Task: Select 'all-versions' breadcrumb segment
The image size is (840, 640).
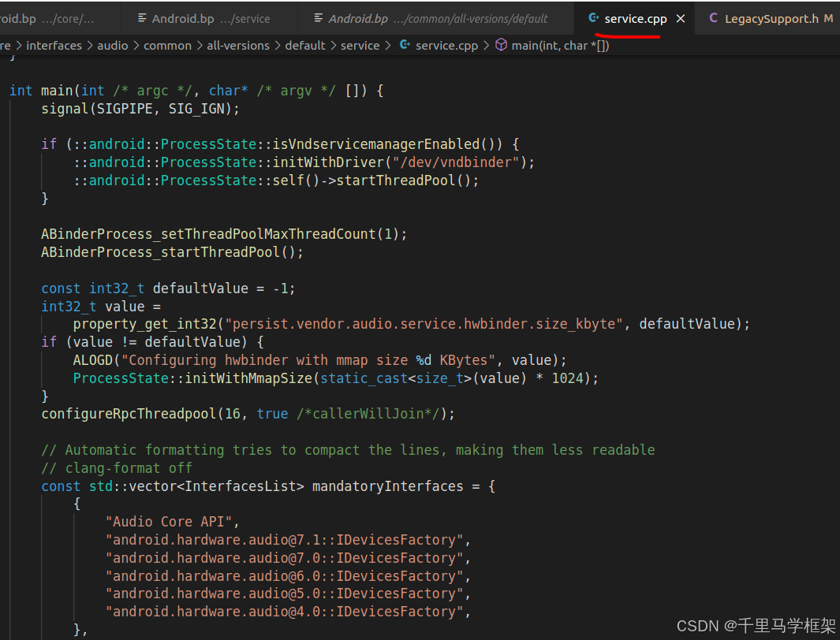Action: pyautogui.click(x=238, y=46)
